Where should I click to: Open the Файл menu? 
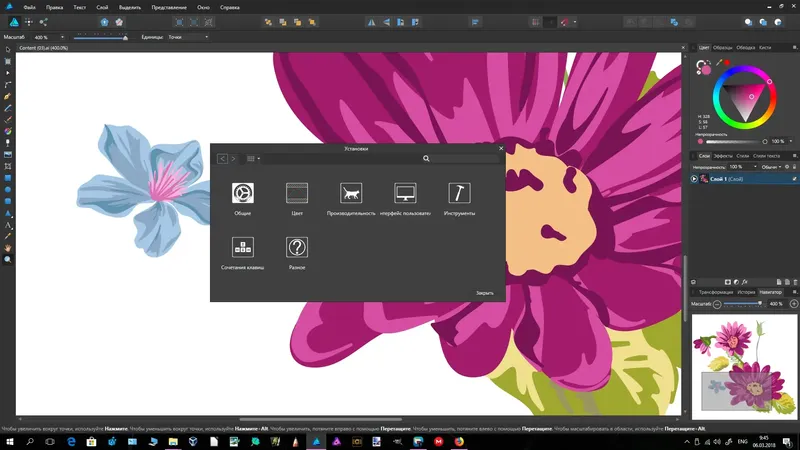click(x=30, y=8)
